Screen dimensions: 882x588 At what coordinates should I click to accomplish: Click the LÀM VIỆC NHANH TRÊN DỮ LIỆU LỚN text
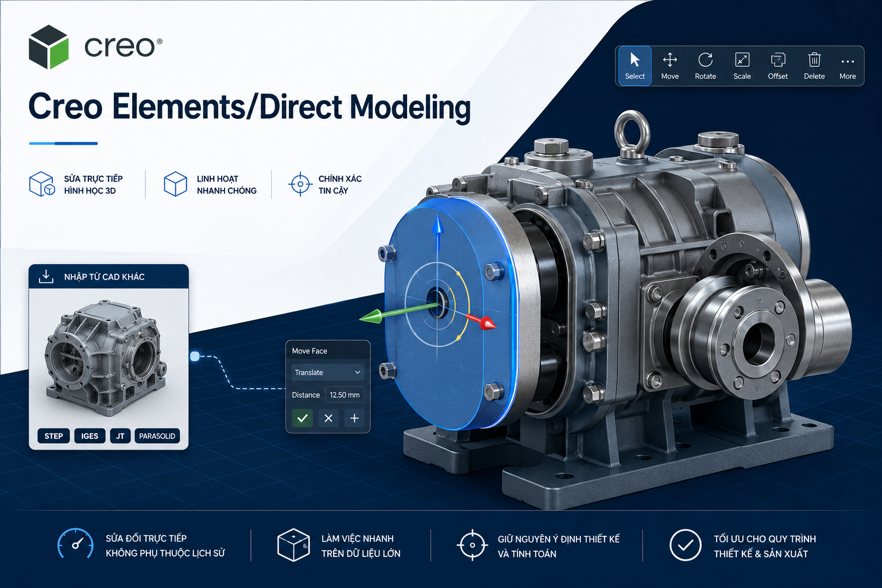point(361,546)
